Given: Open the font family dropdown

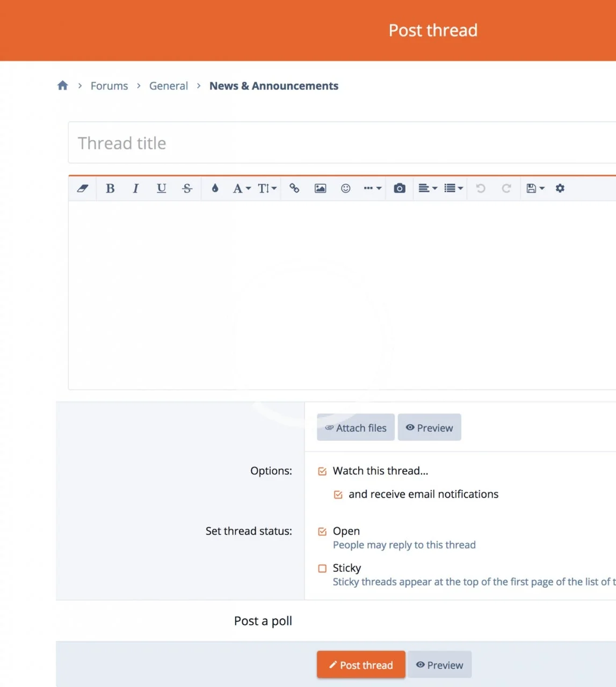Looking at the screenshot, I should point(241,188).
